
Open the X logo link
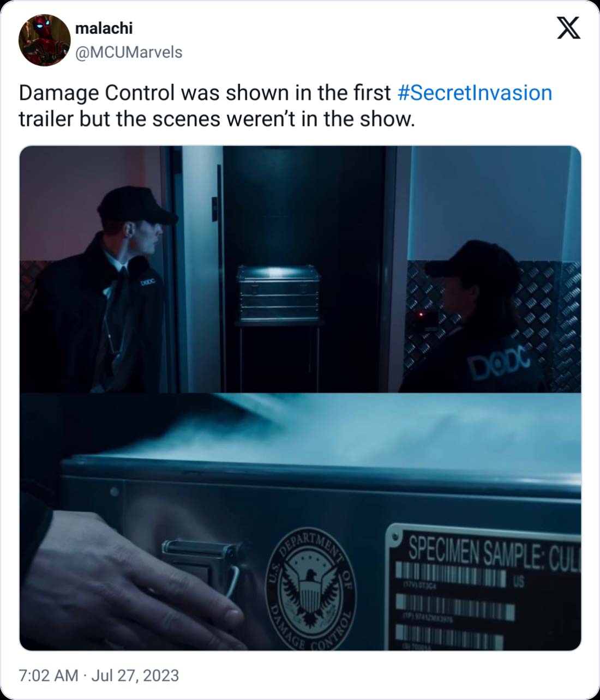(568, 28)
